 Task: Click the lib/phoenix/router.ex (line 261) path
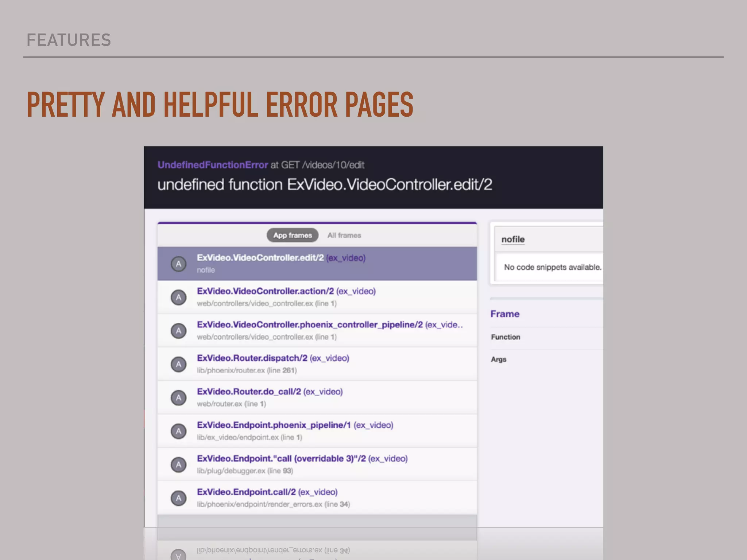pyautogui.click(x=247, y=370)
